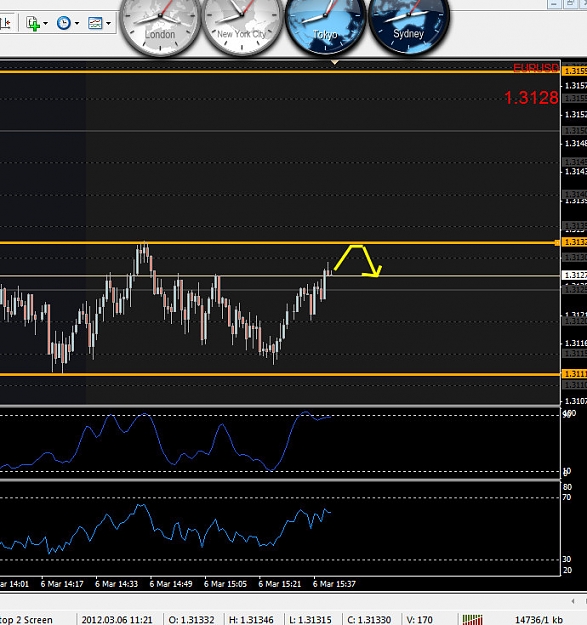Click the red EURUSD symbol label
587x625 pixels.
click(x=536, y=68)
